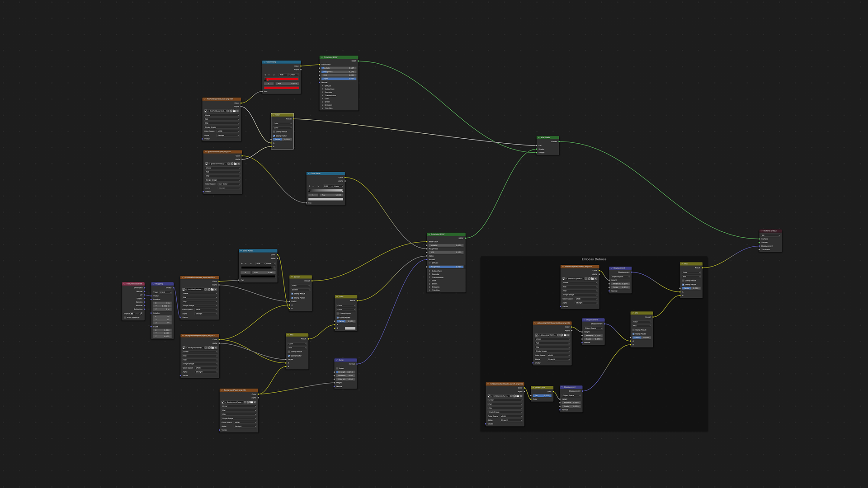
Task: Open the Darken blend mode dropdown
Action: click(x=301, y=290)
